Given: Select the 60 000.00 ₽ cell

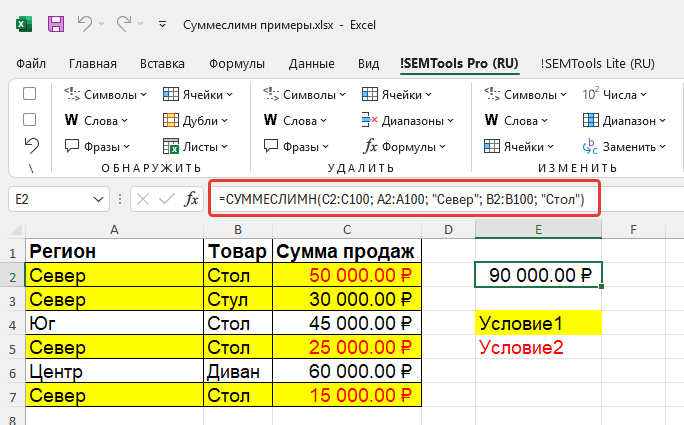Looking at the screenshot, I should click(347, 371).
